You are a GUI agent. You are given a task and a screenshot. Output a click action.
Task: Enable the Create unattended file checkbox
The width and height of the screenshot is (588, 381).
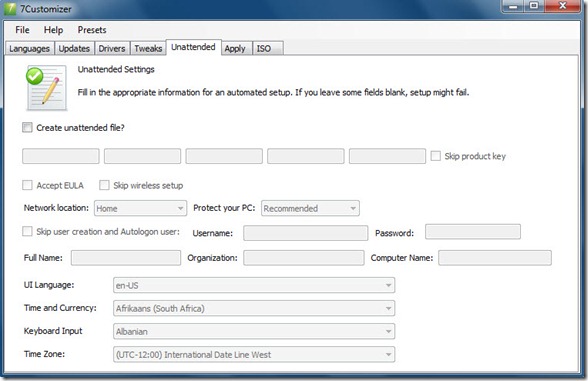click(x=27, y=128)
